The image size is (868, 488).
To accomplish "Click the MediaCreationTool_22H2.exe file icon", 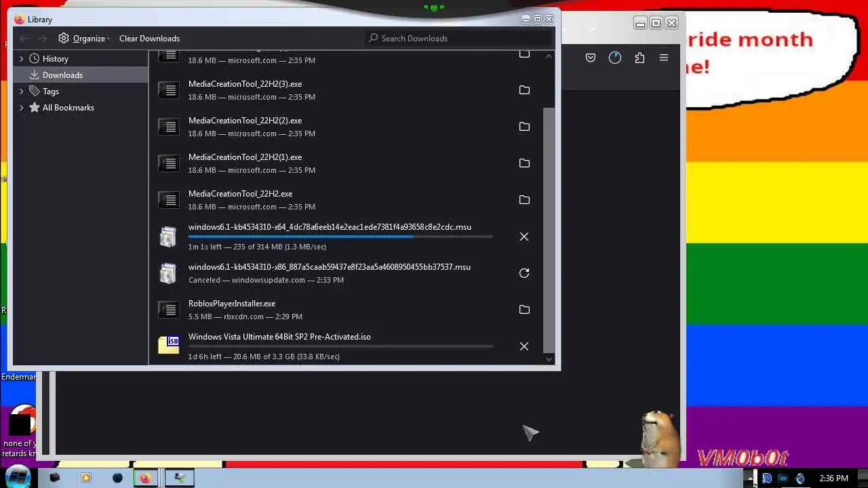I will point(168,200).
